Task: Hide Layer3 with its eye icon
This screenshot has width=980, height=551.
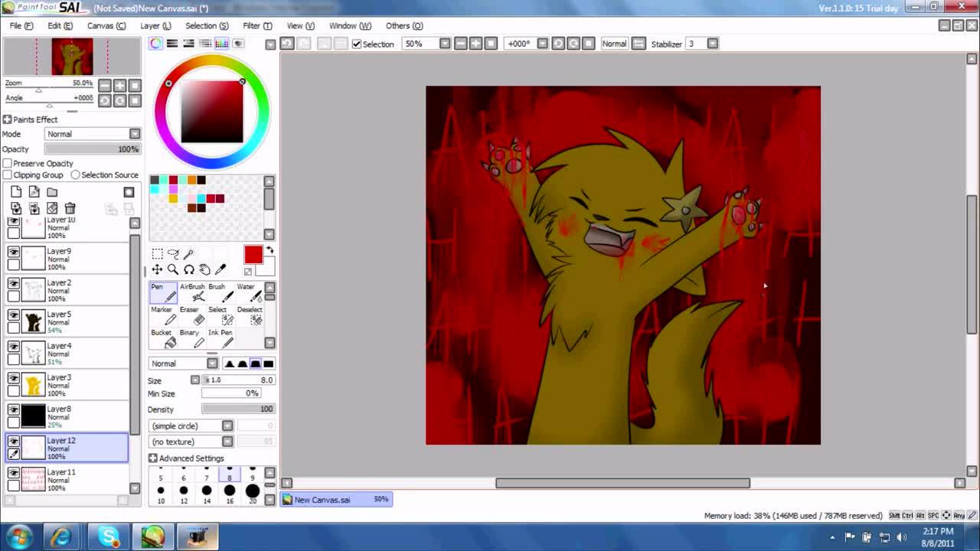Action: pos(13,378)
